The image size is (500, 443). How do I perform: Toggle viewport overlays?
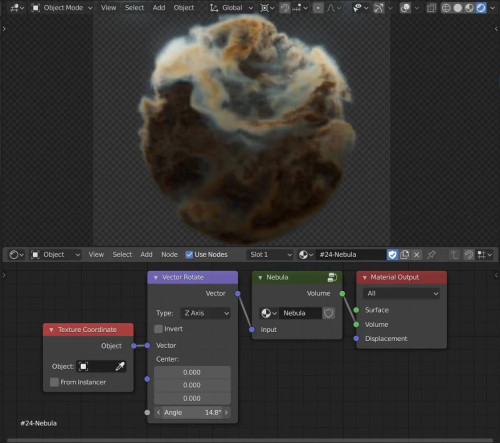tap(405, 8)
